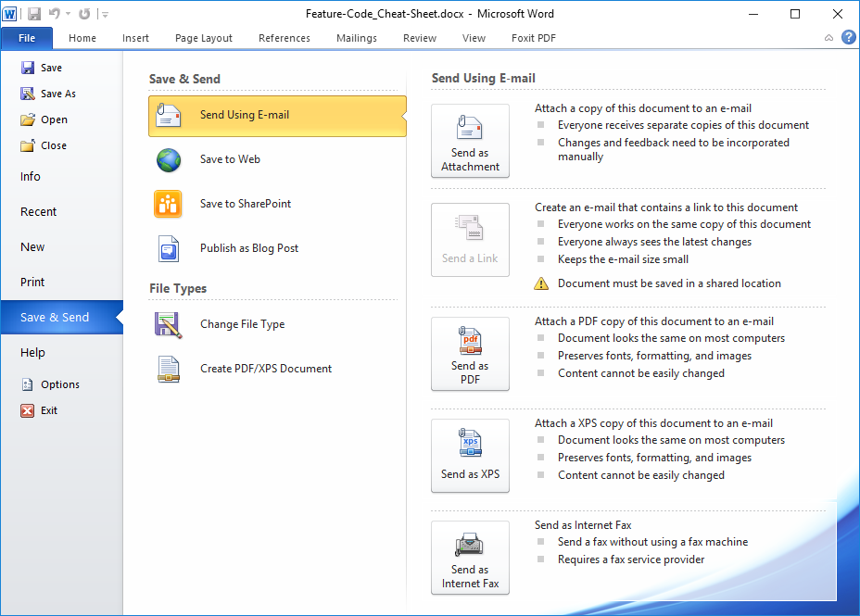Select New in the backstage menu
Screen dimensions: 860x616
(x=32, y=246)
